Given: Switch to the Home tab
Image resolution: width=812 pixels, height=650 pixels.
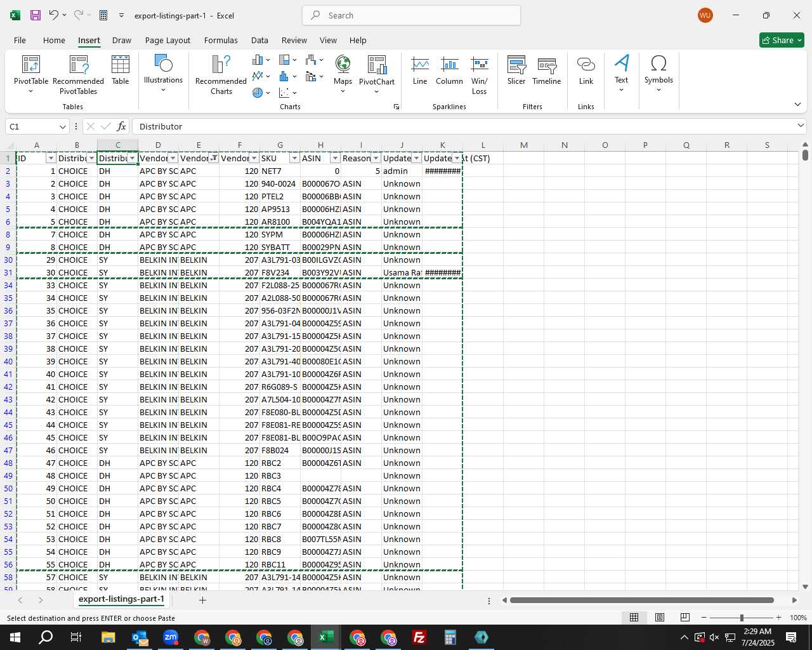Looking at the screenshot, I should tap(54, 40).
